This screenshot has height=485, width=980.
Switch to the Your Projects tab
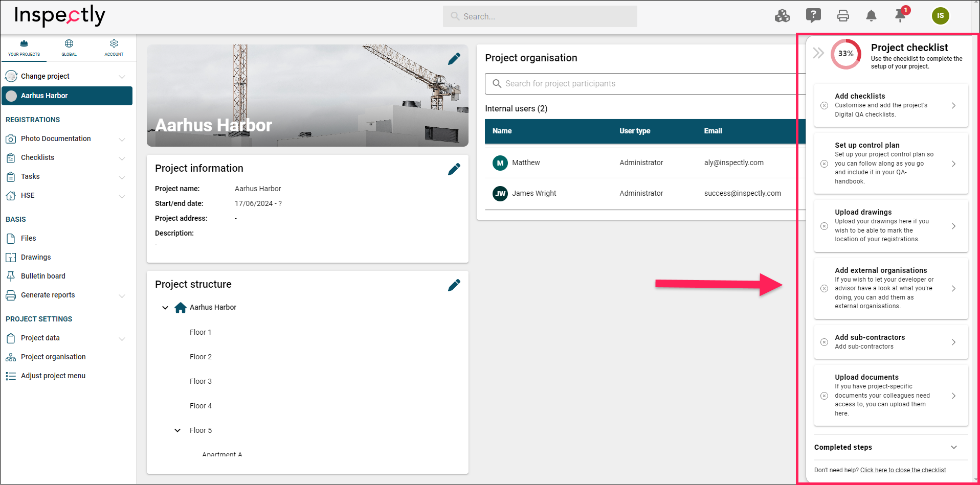click(x=24, y=48)
